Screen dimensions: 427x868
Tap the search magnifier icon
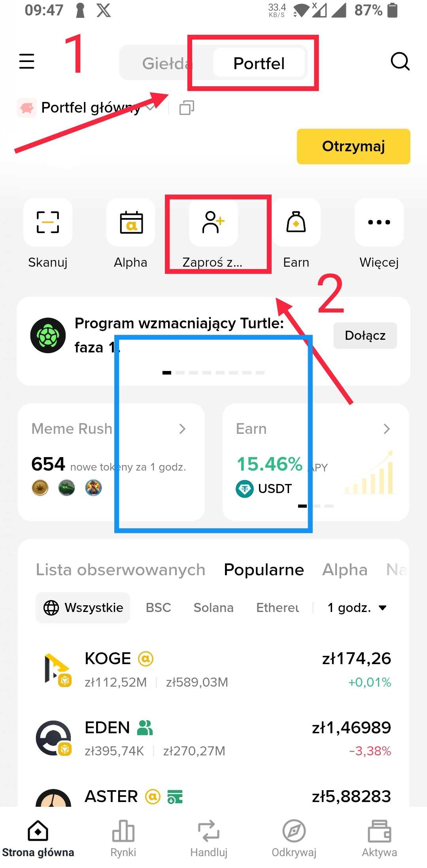(400, 61)
